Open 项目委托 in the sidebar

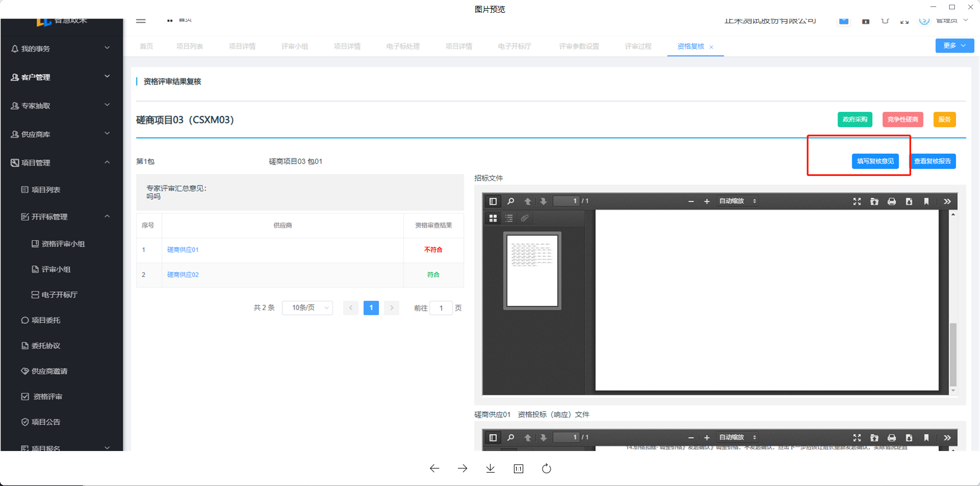(x=45, y=320)
